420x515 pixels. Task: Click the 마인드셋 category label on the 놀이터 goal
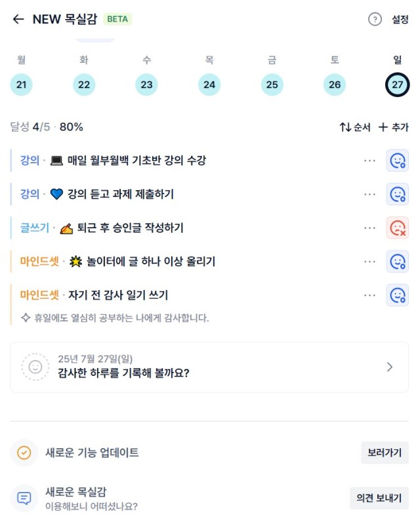(39, 262)
